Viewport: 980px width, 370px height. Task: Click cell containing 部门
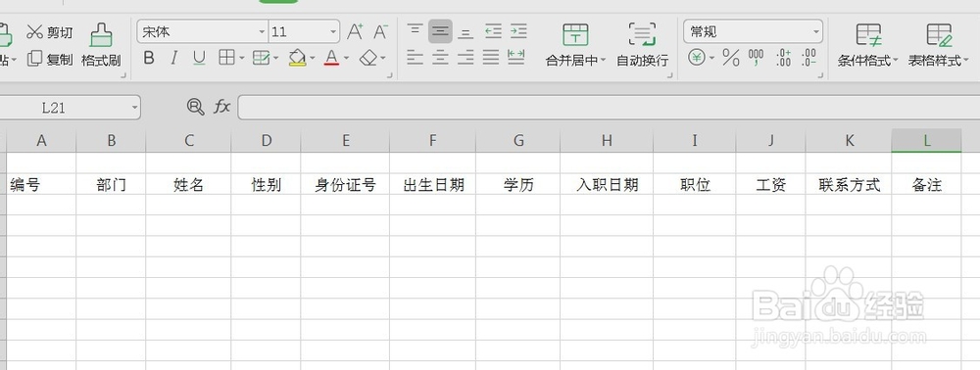(x=112, y=185)
